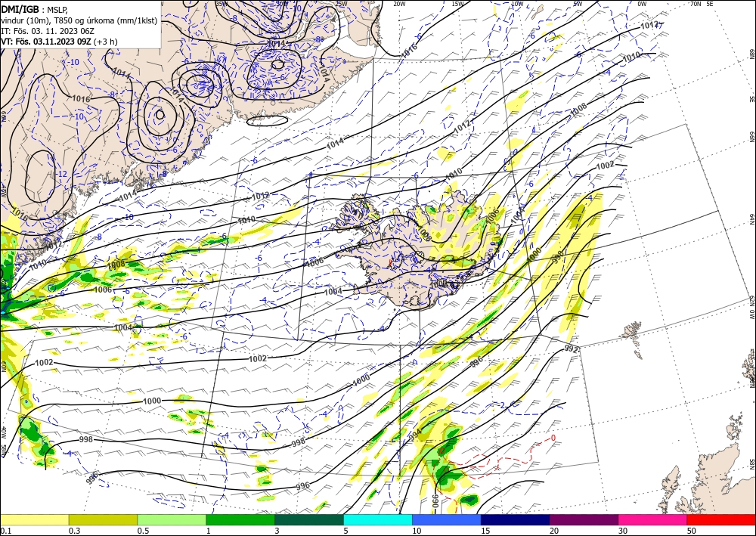
Task: Choose the purple 20–30 legend swatch
Action: point(584,519)
